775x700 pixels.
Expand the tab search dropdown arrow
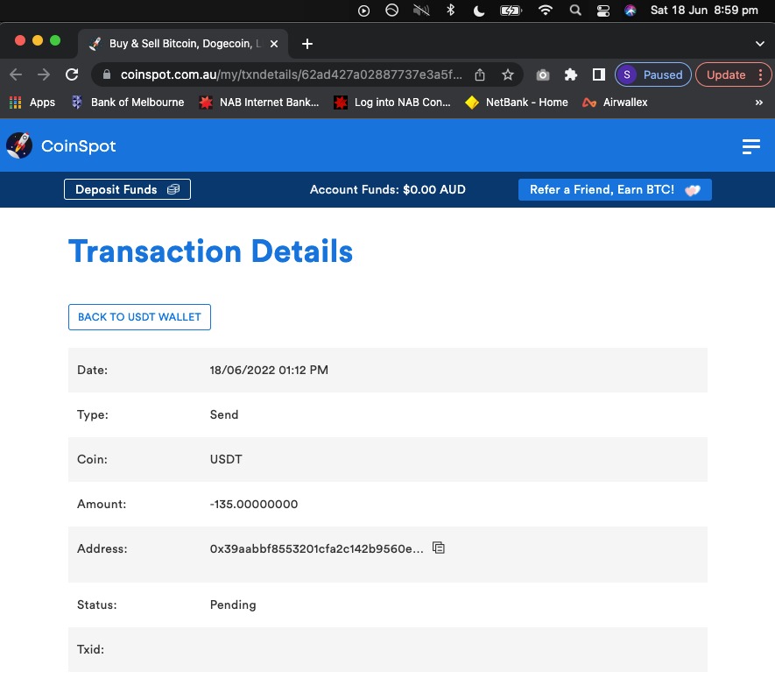760,44
